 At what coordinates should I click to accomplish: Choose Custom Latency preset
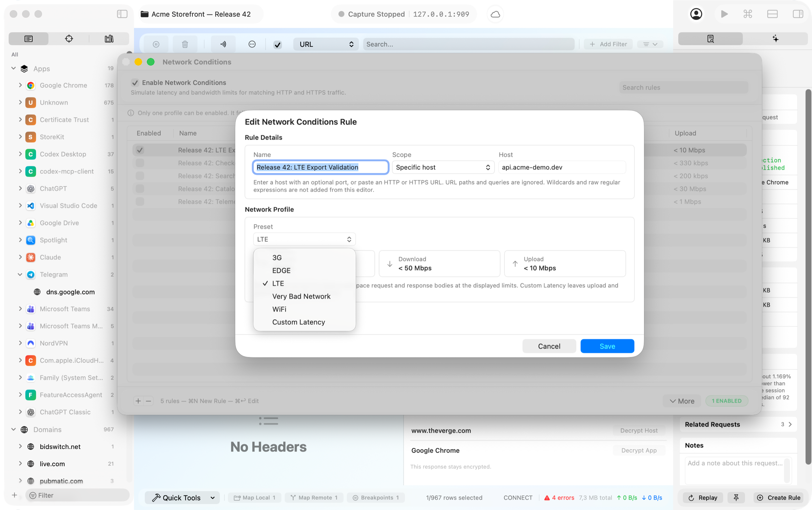[x=304, y=322]
